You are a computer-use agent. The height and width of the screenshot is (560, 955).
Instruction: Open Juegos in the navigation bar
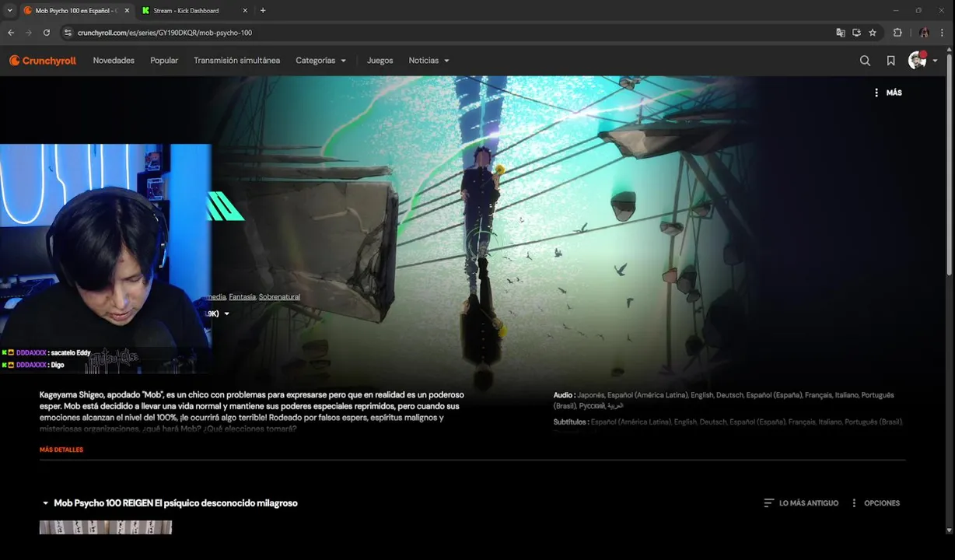(x=380, y=61)
